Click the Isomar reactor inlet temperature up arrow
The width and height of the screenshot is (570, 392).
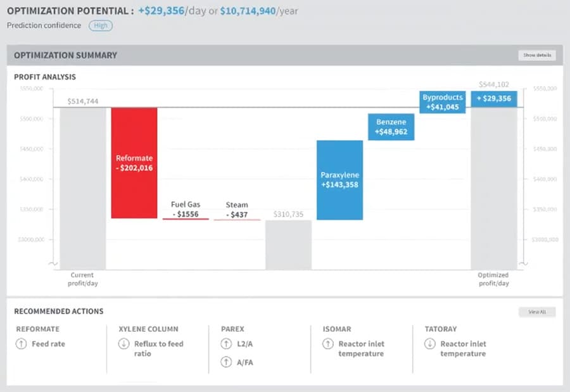[327, 344]
